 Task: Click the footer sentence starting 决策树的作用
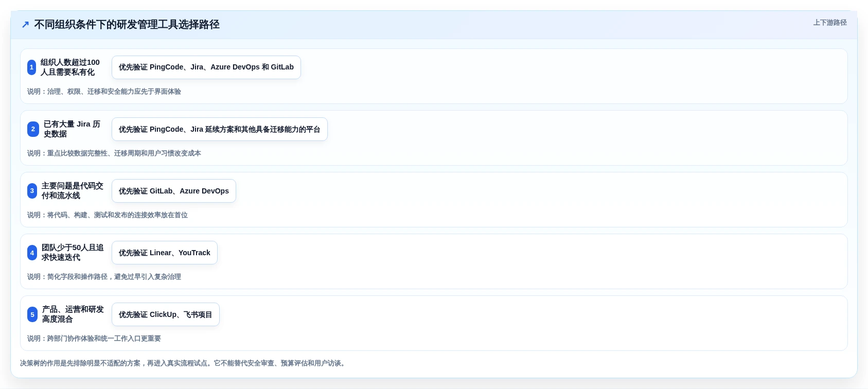(184, 363)
